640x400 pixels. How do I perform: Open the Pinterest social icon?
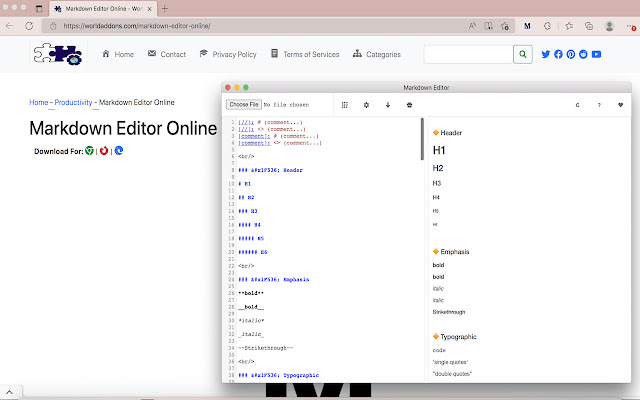(571, 54)
